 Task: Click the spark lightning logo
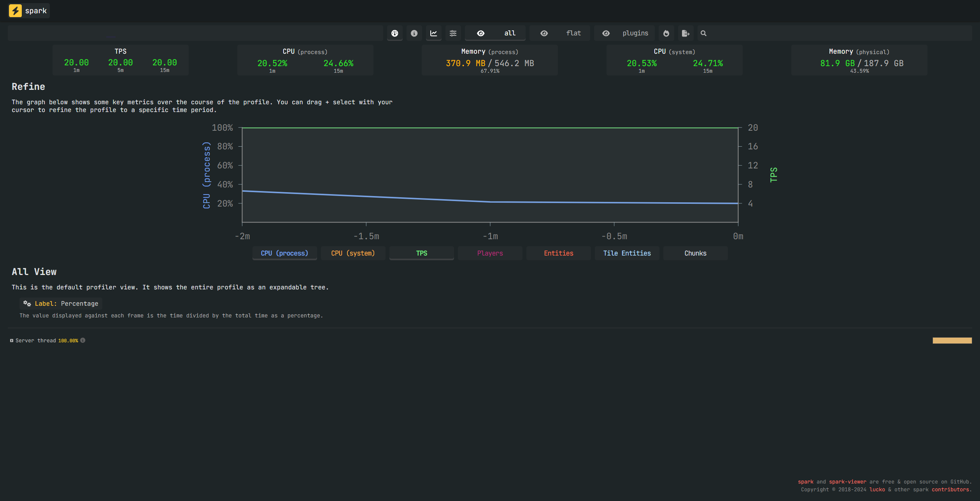click(x=16, y=11)
